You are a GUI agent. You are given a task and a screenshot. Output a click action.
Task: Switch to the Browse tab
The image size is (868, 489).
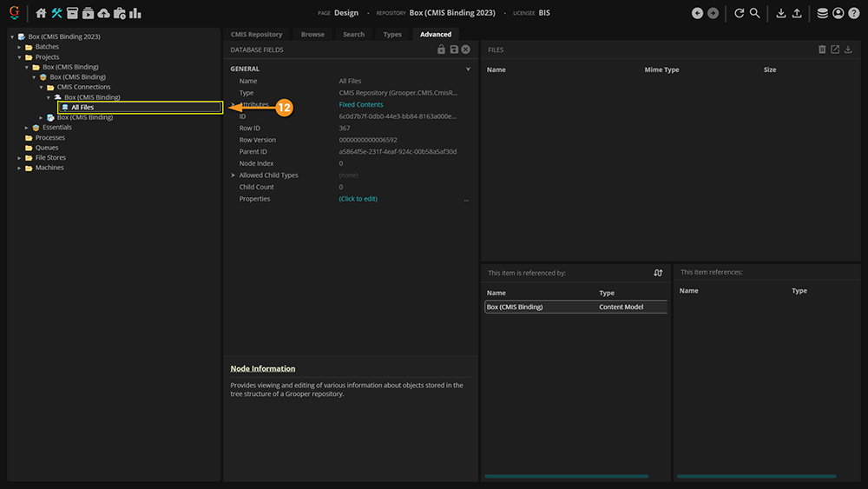tap(312, 34)
